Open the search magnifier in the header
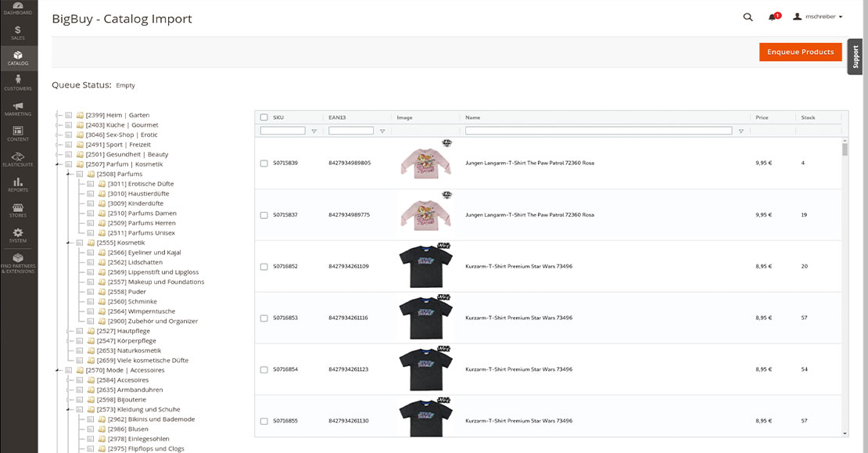 pyautogui.click(x=748, y=16)
